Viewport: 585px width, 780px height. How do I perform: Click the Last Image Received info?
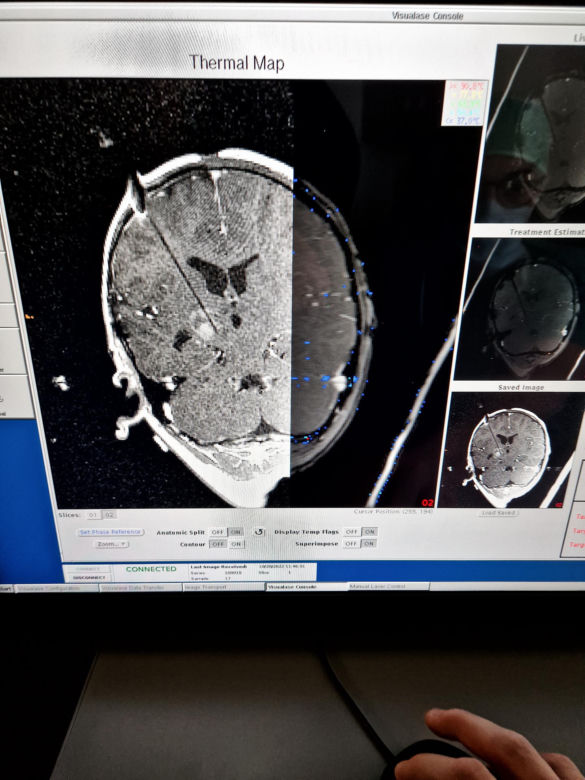pos(253,572)
